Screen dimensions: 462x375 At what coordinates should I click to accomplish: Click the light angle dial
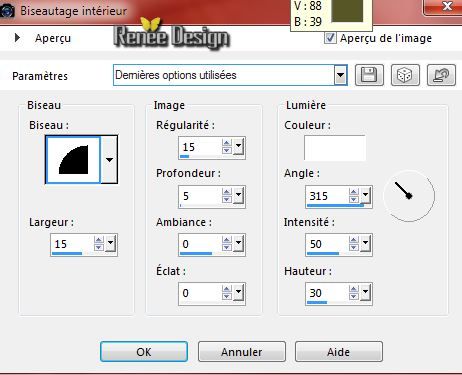tap(409, 196)
